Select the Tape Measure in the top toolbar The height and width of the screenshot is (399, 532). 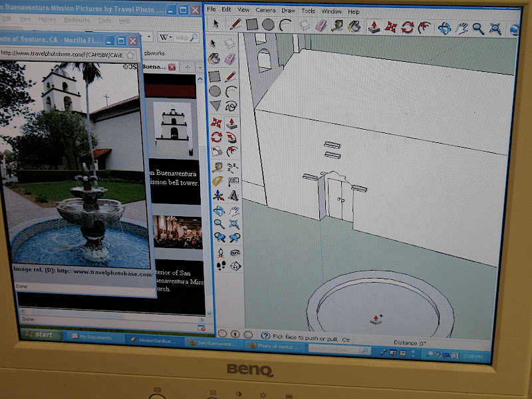coord(337,26)
